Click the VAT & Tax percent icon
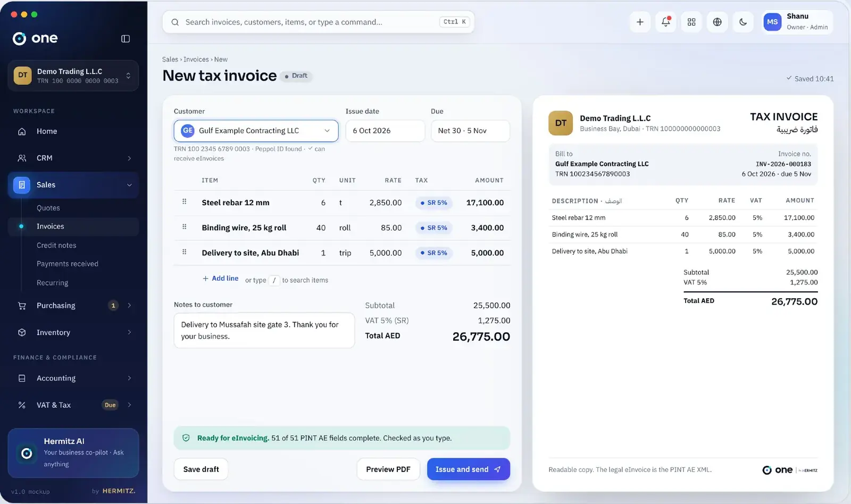The width and height of the screenshot is (851, 504). [22, 405]
